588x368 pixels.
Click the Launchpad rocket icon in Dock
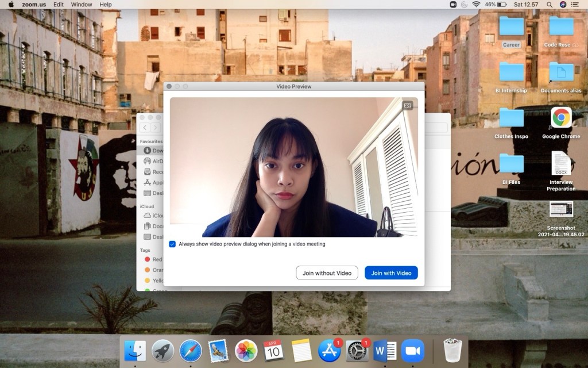(x=163, y=350)
